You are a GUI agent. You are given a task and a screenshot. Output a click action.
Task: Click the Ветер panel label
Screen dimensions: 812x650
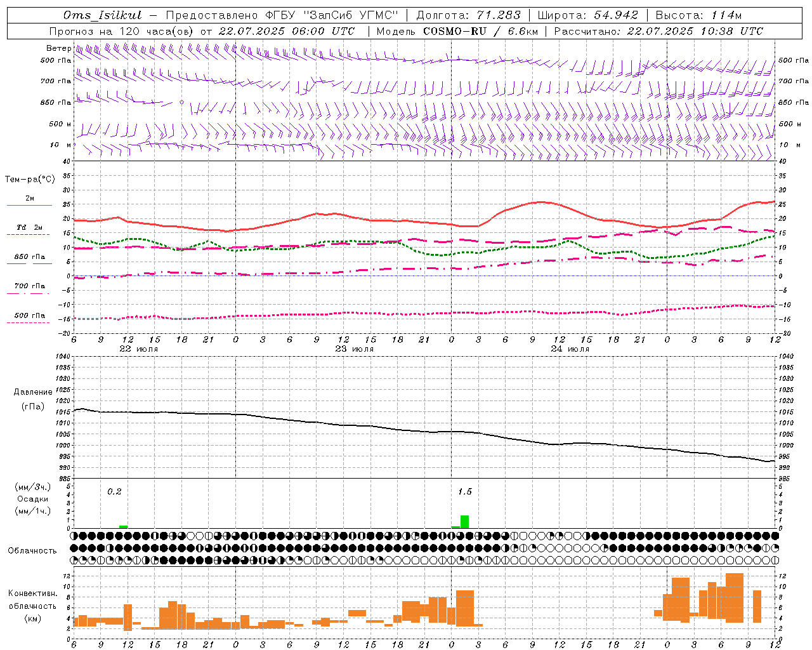(58, 48)
